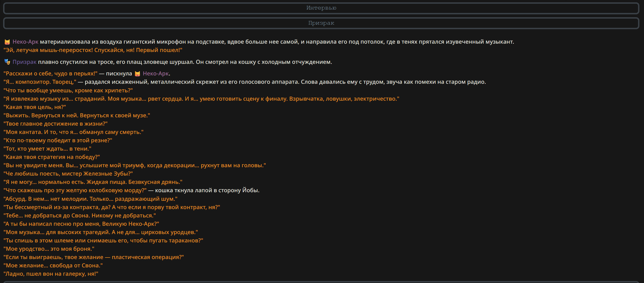The image size is (644, 283).
Task: Click line "Моя кантата. И то, что я… обманул саму смерть."
Action: tap(74, 132)
